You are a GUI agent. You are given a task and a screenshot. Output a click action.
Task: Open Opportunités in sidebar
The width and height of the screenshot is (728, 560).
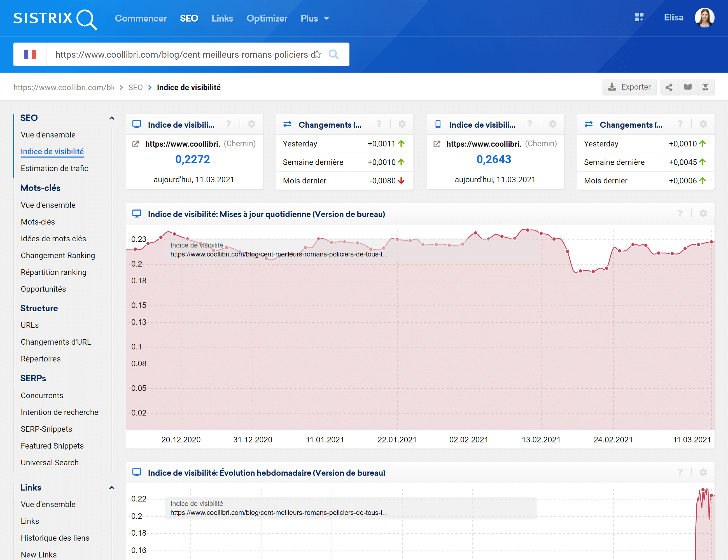coord(43,289)
